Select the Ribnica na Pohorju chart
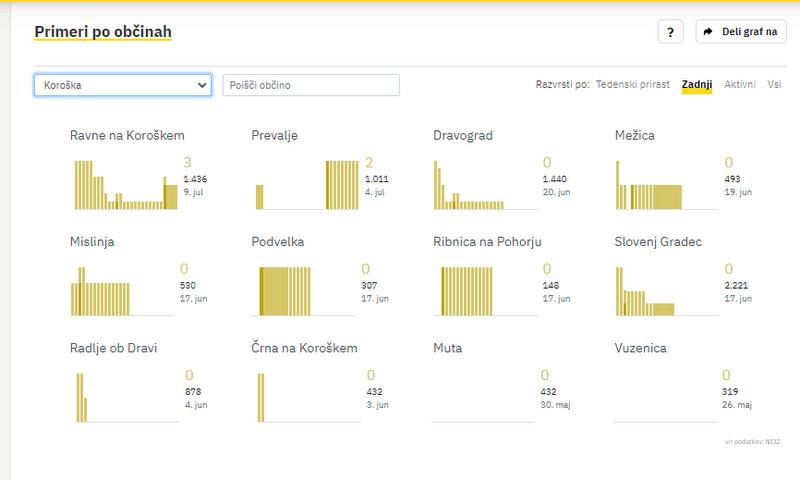Screen dimensions: 800x480 click(487, 290)
